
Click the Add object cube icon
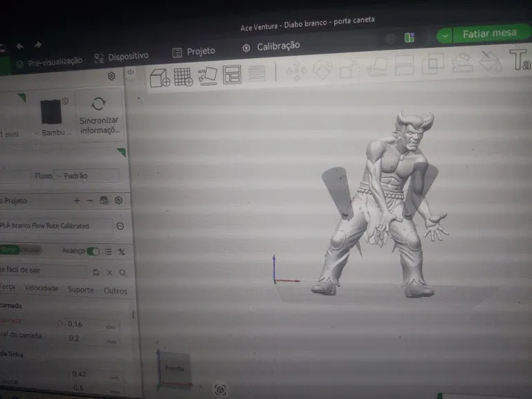tap(160, 78)
